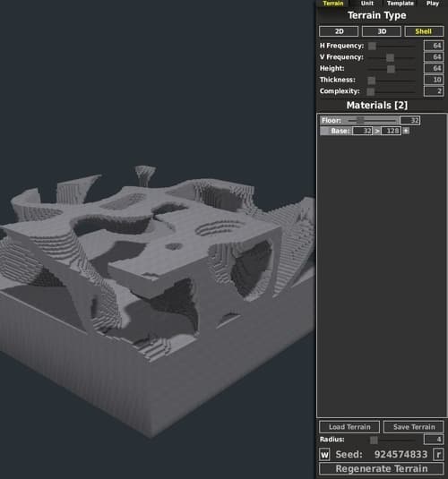This screenshot has width=448, height=479.
Task: Select the Shell terrain type
Action: (424, 31)
